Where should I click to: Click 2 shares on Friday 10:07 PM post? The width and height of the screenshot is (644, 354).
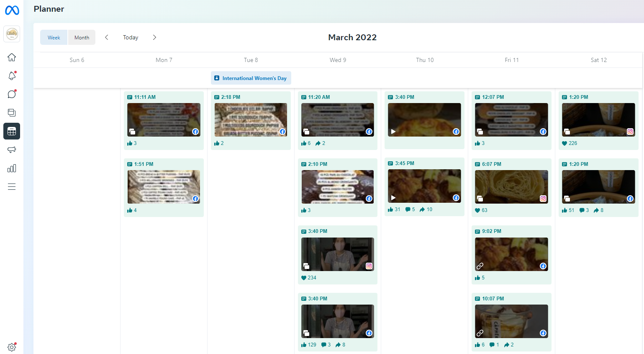[x=509, y=345]
